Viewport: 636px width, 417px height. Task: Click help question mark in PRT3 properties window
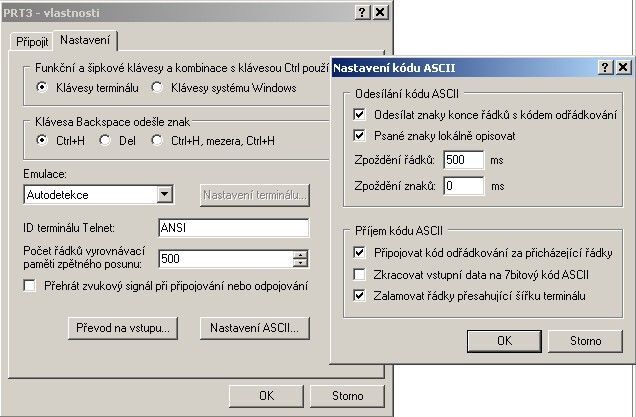[x=361, y=12]
